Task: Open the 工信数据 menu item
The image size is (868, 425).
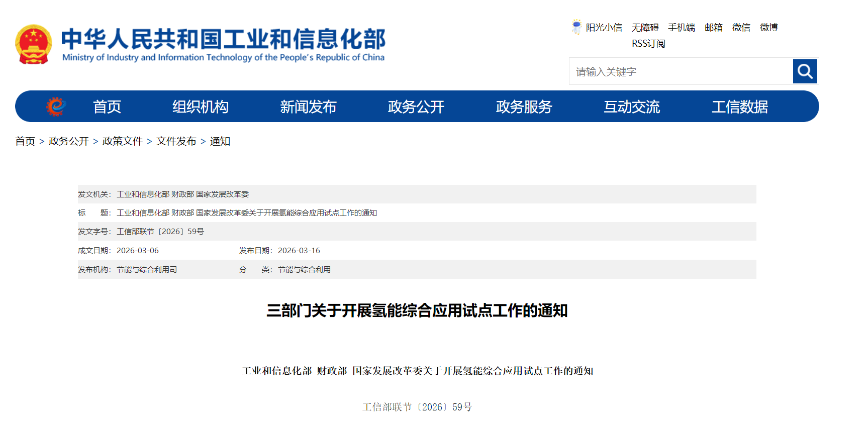Action: click(739, 107)
